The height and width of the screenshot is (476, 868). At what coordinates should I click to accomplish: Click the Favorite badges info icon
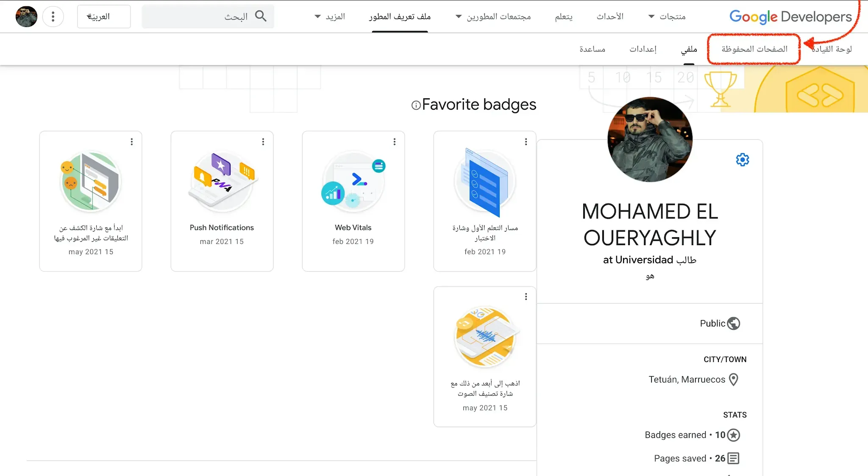[416, 105]
